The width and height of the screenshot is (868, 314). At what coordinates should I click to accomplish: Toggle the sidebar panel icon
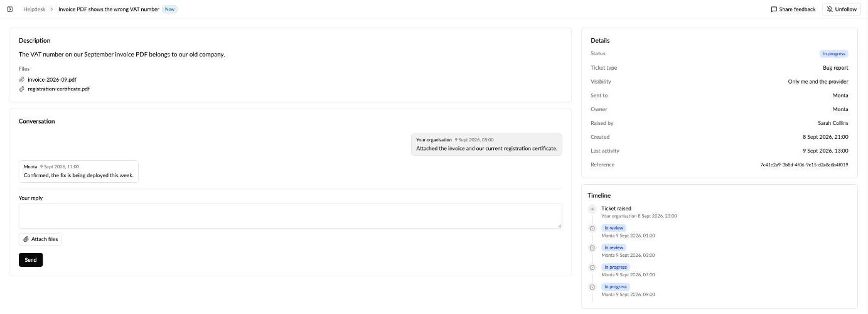(9, 9)
